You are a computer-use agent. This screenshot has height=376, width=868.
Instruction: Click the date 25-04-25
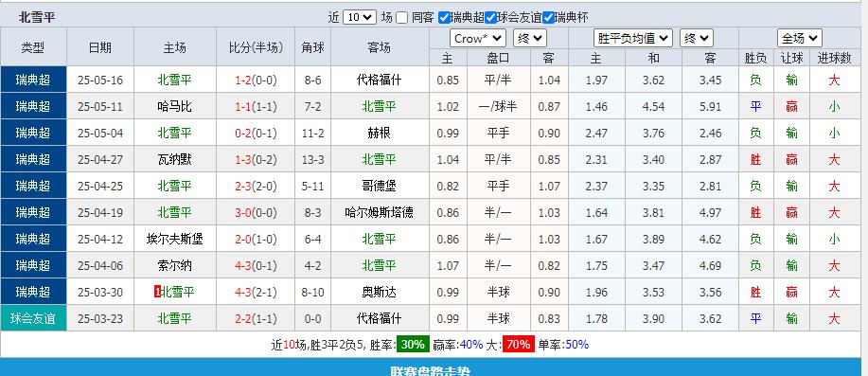click(x=100, y=187)
